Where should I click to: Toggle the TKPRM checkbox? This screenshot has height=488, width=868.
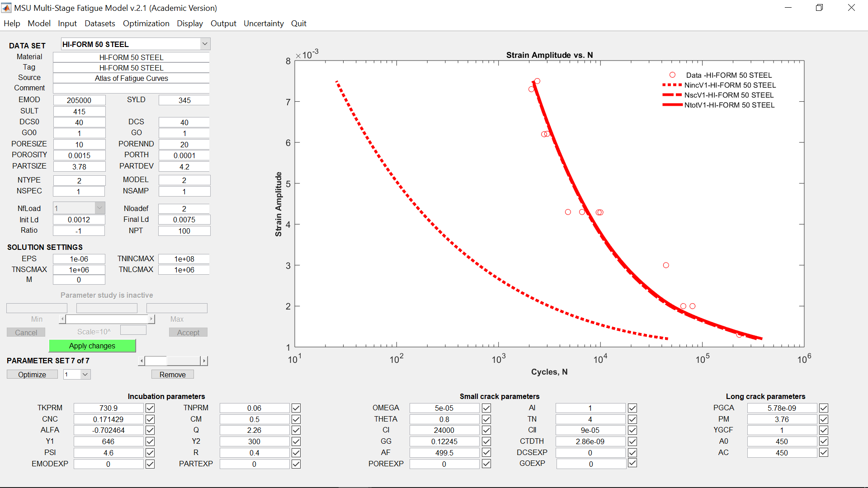pyautogui.click(x=150, y=408)
